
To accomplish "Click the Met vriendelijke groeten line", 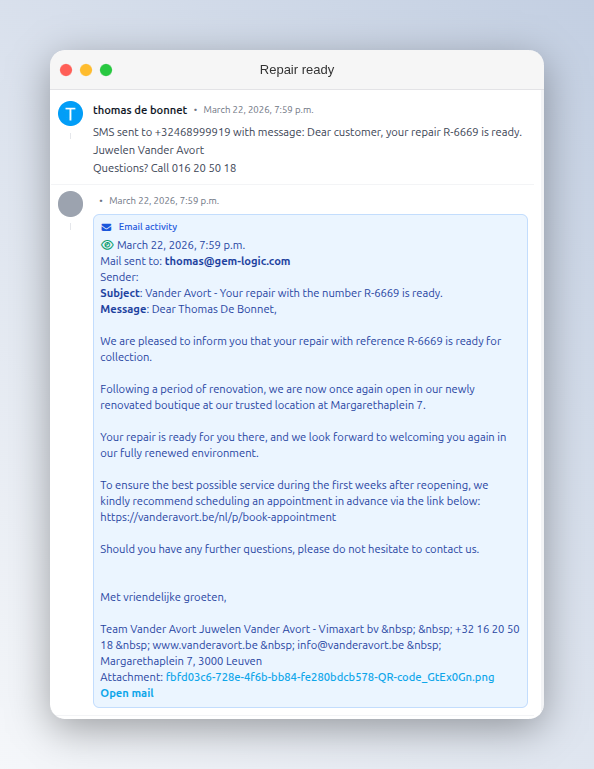I will click(x=163, y=597).
